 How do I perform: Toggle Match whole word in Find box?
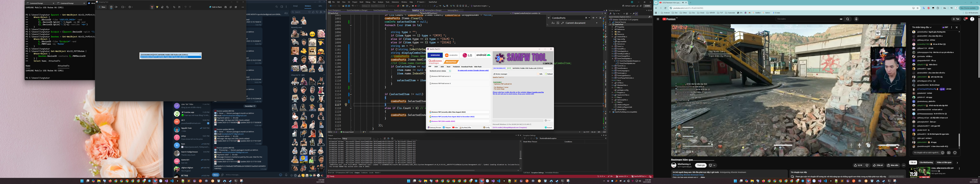[558, 23]
